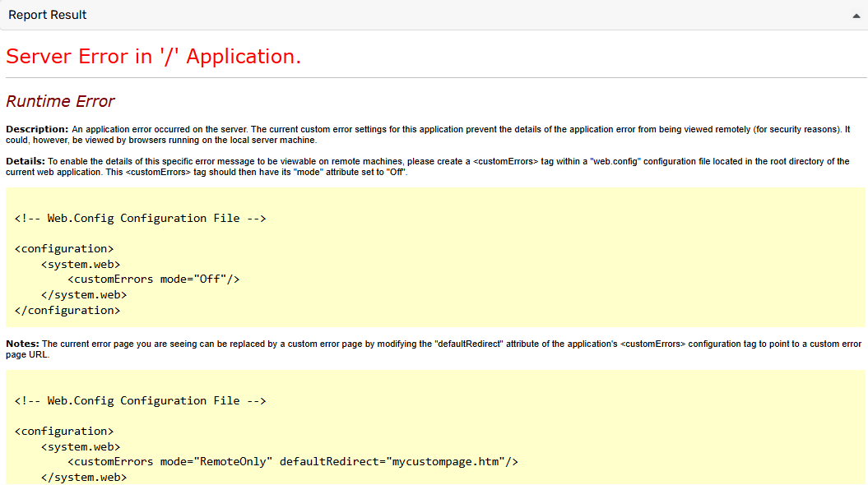Collapse the Report Result panel arrow
Screen dimensions: 868x485
coord(856,16)
